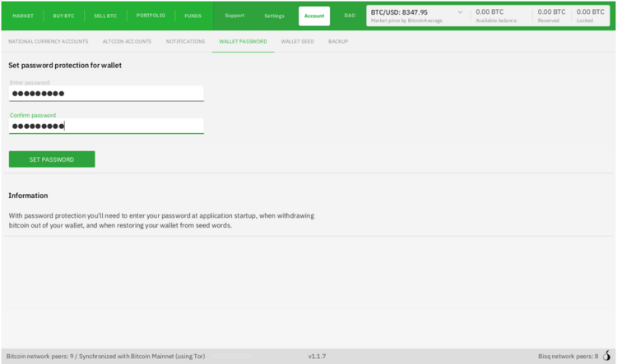617x364 pixels.
Task: Open the Wallet Seed tab
Action: pyautogui.click(x=297, y=41)
